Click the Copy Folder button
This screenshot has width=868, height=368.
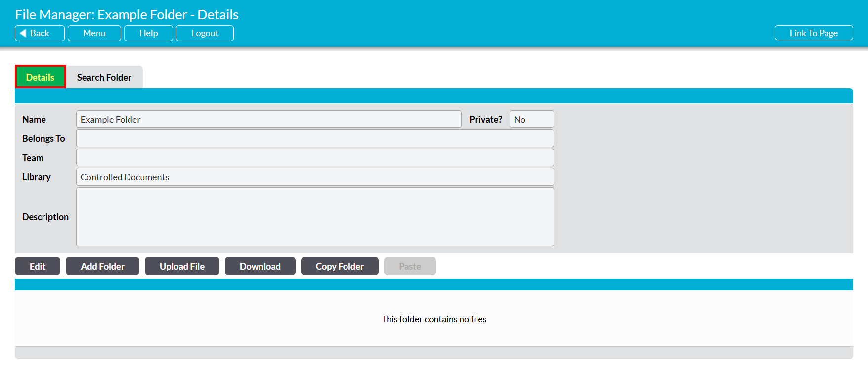[340, 266]
